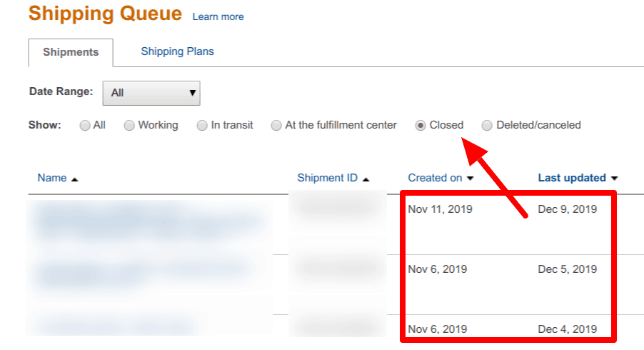Click the sort arrow beside Created on
Viewport: 644px width, 350px height.
tap(470, 179)
